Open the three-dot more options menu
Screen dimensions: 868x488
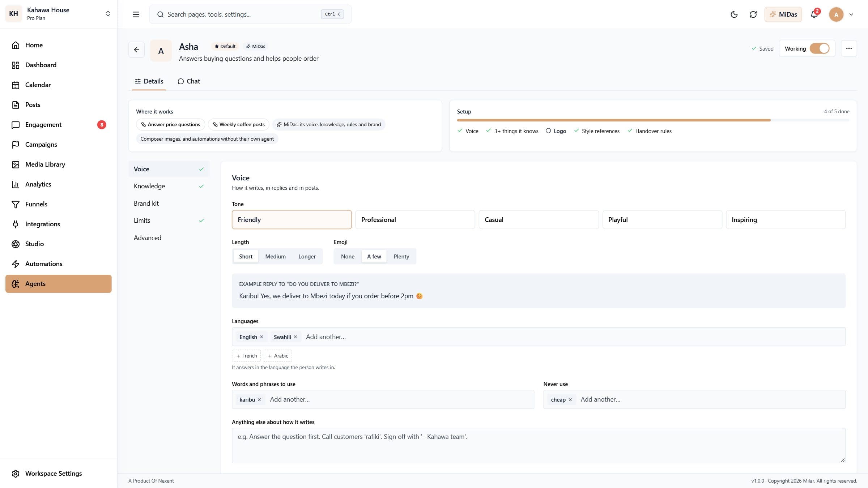coord(849,48)
